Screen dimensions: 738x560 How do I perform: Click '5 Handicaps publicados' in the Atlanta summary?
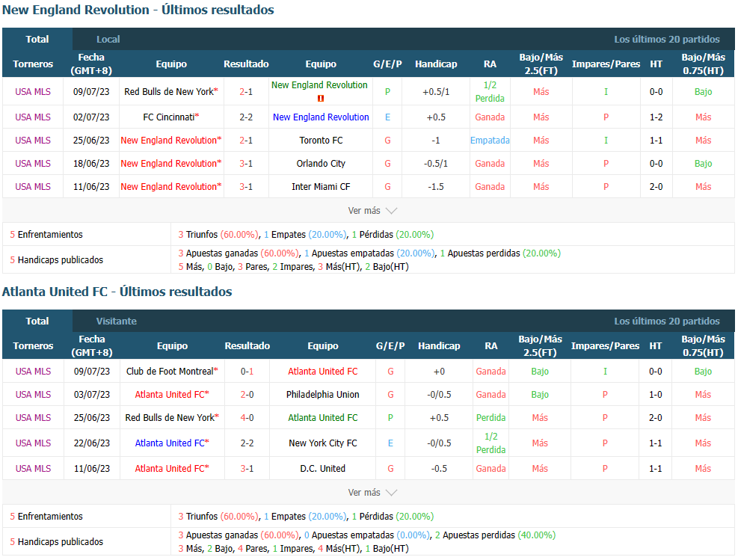(57, 541)
